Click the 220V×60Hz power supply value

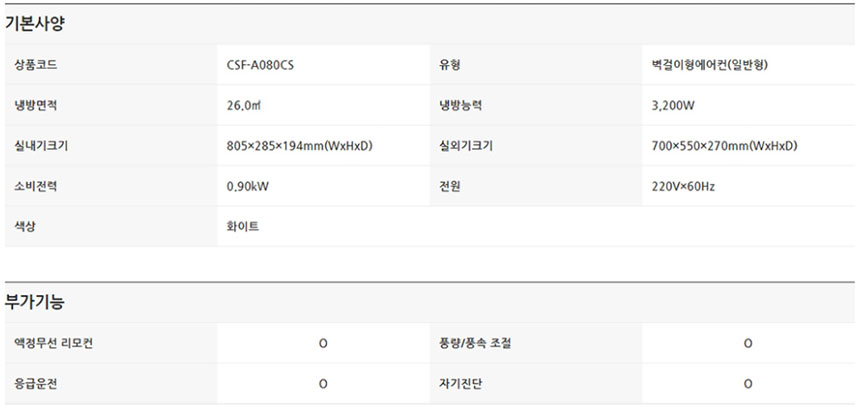[x=683, y=186]
